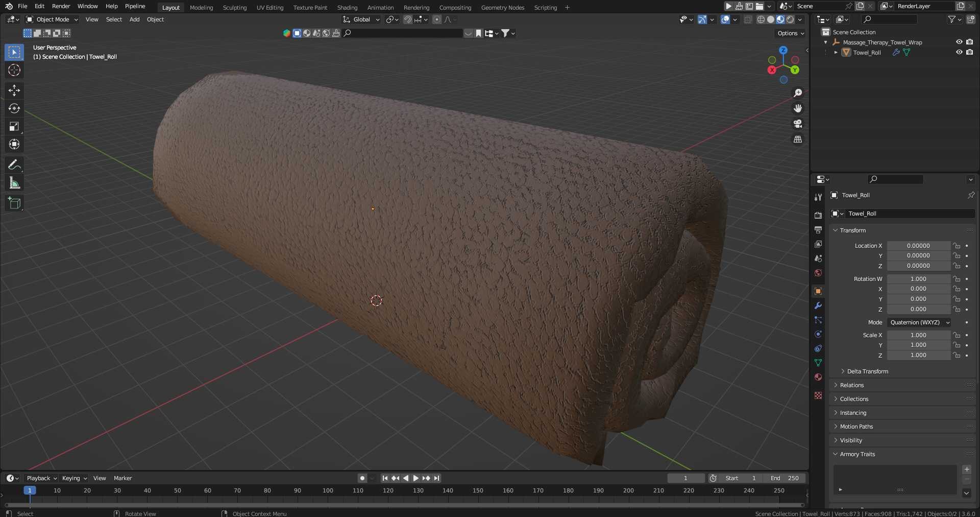Image resolution: width=980 pixels, height=517 pixels.
Task: Expand the Towel_Roll outliner tree item
Action: pos(836,53)
